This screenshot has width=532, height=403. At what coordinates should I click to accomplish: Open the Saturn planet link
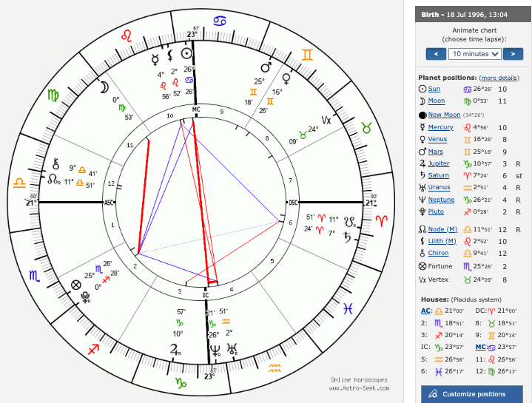(x=438, y=175)
